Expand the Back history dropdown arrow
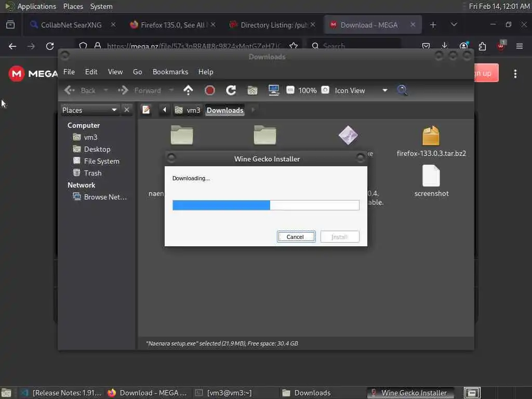The width and height of the screenshot is (532, 399). coord(106,90)
